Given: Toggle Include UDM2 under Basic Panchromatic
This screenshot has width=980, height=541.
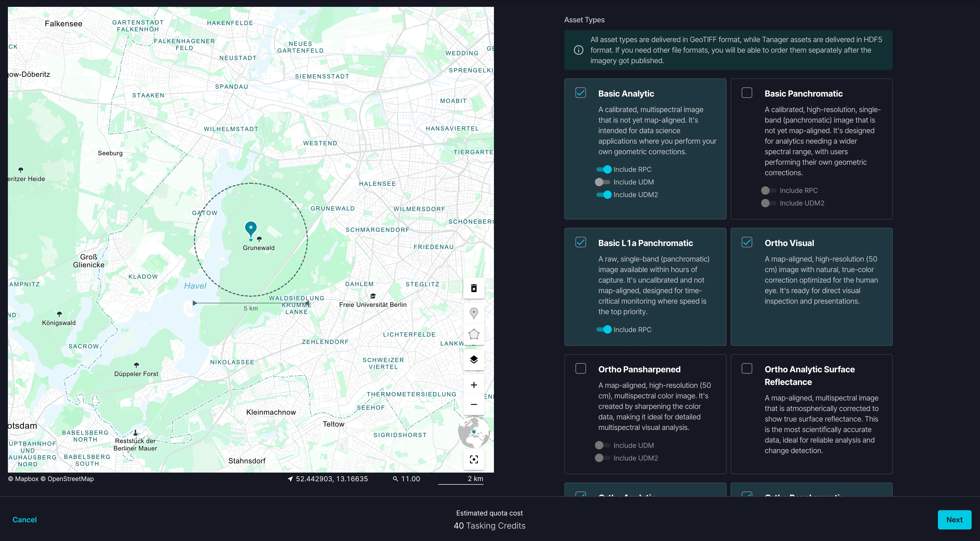Looking at the screenshot, I should 769,203.
